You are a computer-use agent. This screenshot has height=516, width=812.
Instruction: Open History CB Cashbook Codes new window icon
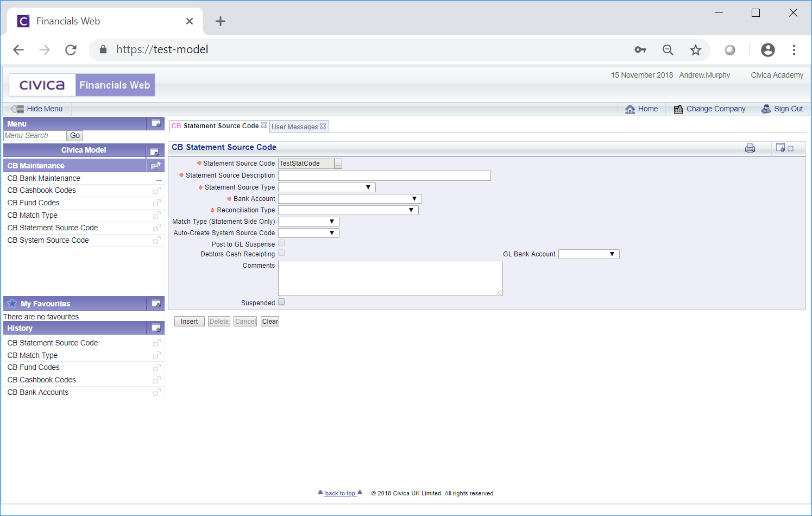point(157,380)
